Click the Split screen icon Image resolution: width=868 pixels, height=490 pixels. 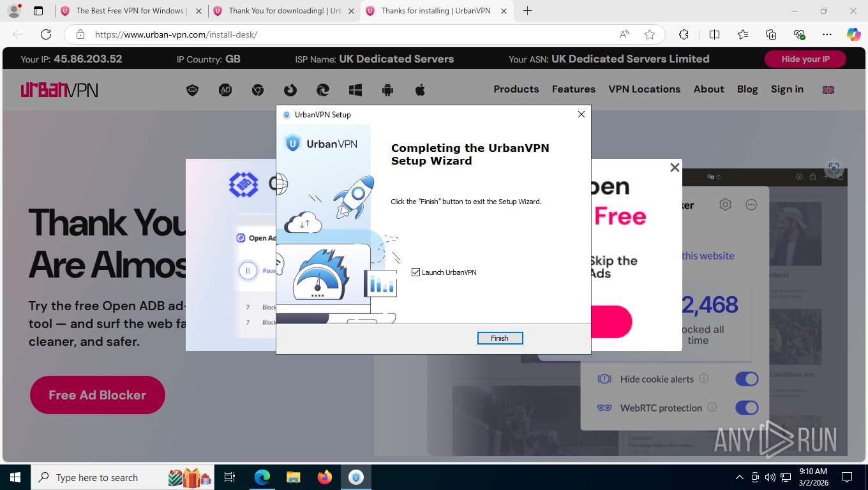[714, 34]
